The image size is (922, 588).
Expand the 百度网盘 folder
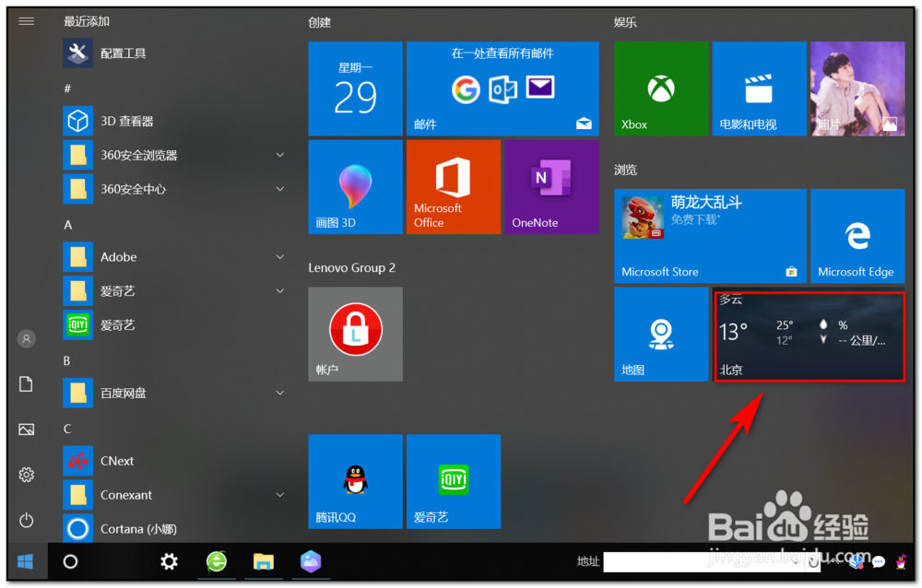(x=280, y=393)
